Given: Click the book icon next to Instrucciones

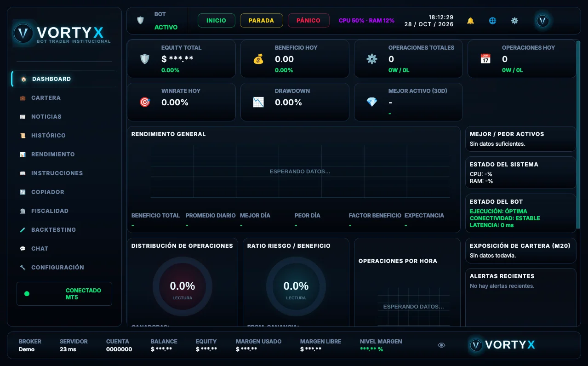Looking at the screenshot, I should [23, 173].
